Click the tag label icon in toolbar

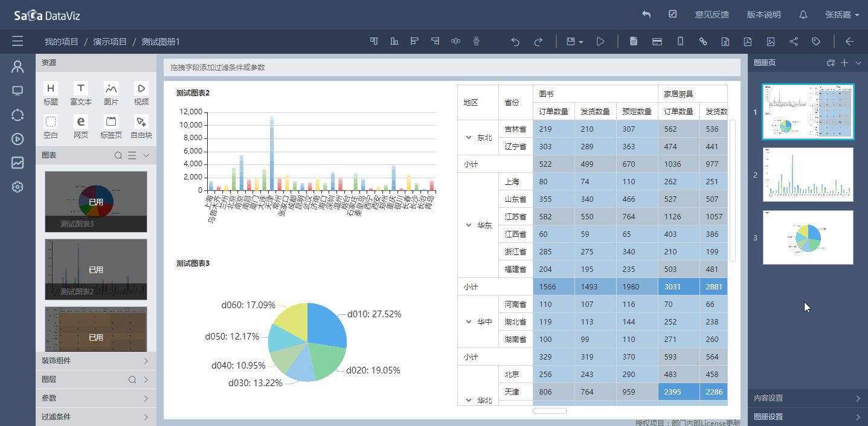(x=816, y=41)
